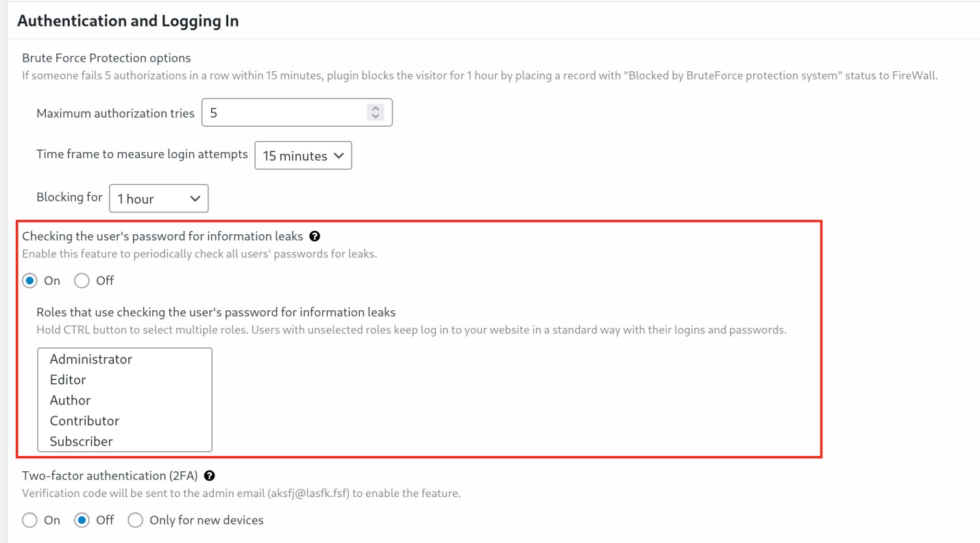Increase maximum authorization tries with up arrow

click(375, 108)
